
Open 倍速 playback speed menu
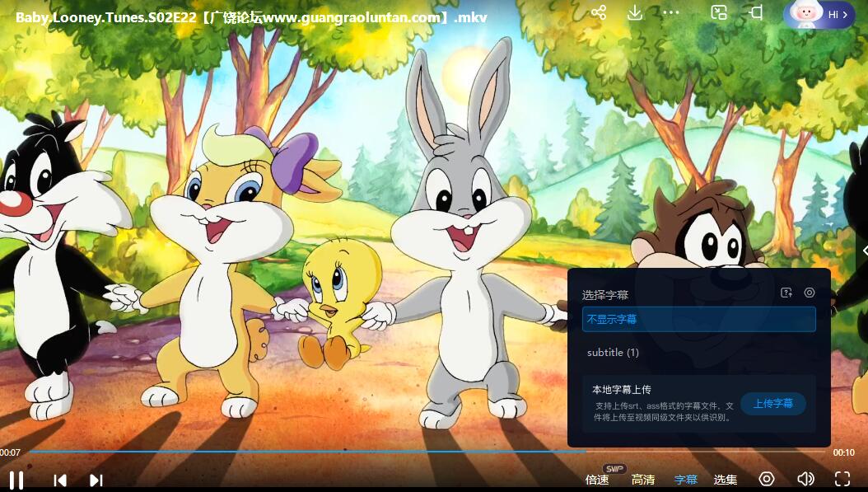pyautogui.click(x=597, y=480)
